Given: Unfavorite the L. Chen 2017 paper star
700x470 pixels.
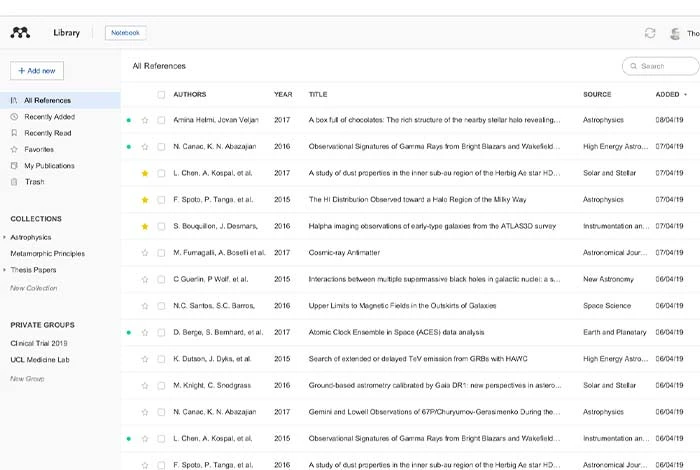Looking at the screenshot, I should (x=144, y=173).
